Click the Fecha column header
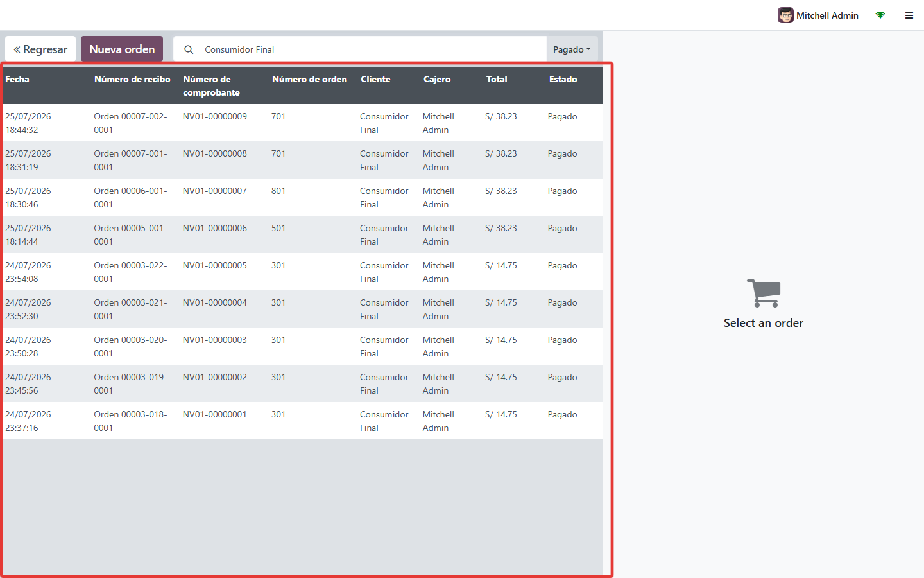Image resolution: width=924 pixels, height=578 pixels. 17,79
